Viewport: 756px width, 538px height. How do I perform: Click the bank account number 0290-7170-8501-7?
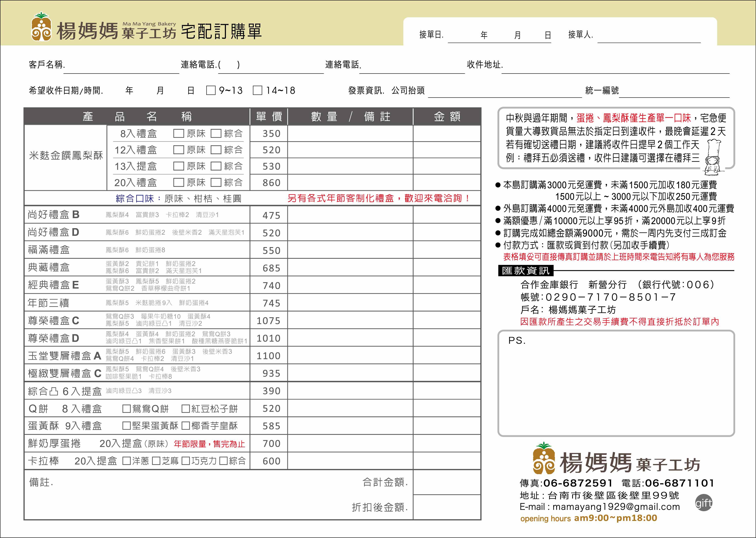click(x=610, y=297)
